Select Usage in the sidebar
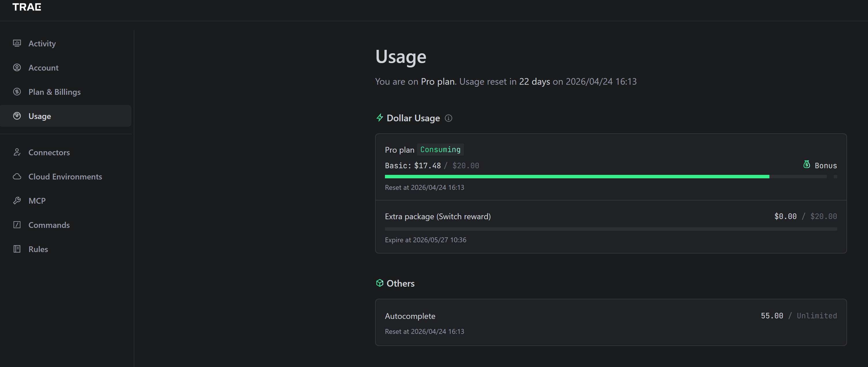 click(x=66, y=116)
